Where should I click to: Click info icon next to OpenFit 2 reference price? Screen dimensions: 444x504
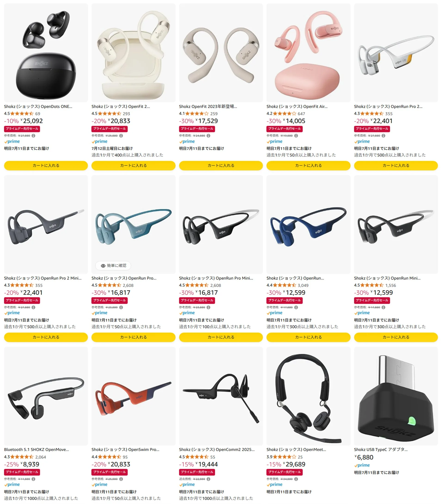pyautogui.click(x=121, y=136)
